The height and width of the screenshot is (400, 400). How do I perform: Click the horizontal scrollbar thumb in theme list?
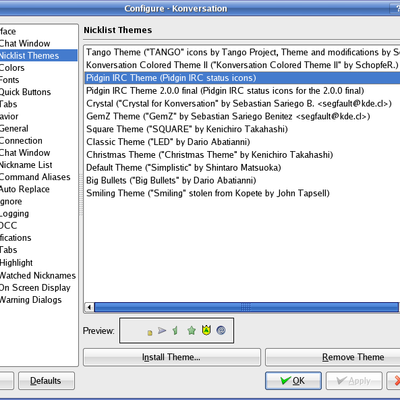[246, 307]
